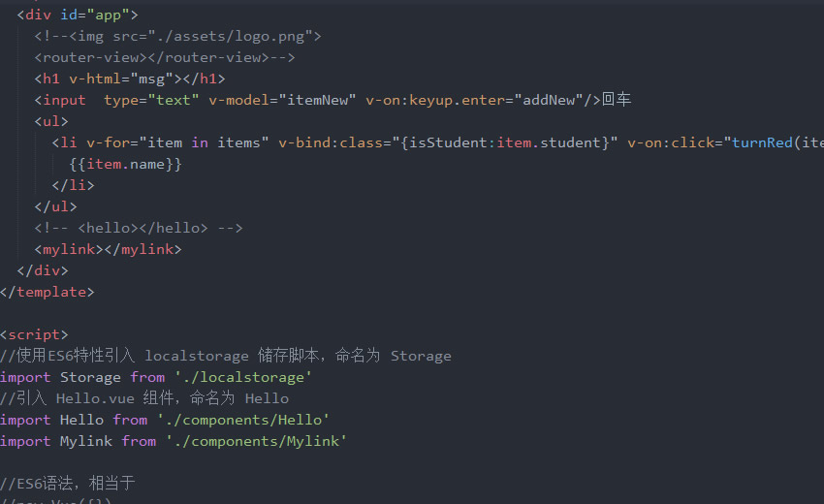The image size is (824, 504).
Task: Click the {{item.name}} interpolation
Action: (x=126, y=164)
